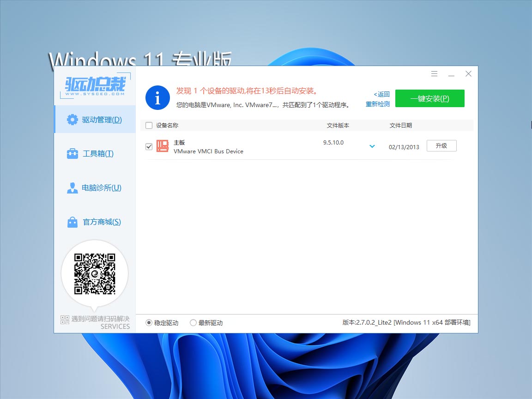Close the 驱动总裁 window
The width and height of the screenshot is (532, 399).
click(469, 73)
